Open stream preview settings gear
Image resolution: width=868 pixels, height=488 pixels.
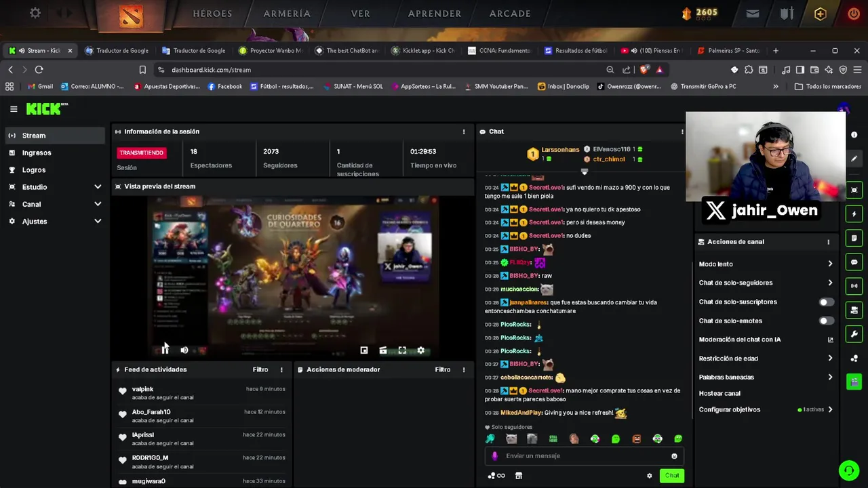click(x=421, y=350)
